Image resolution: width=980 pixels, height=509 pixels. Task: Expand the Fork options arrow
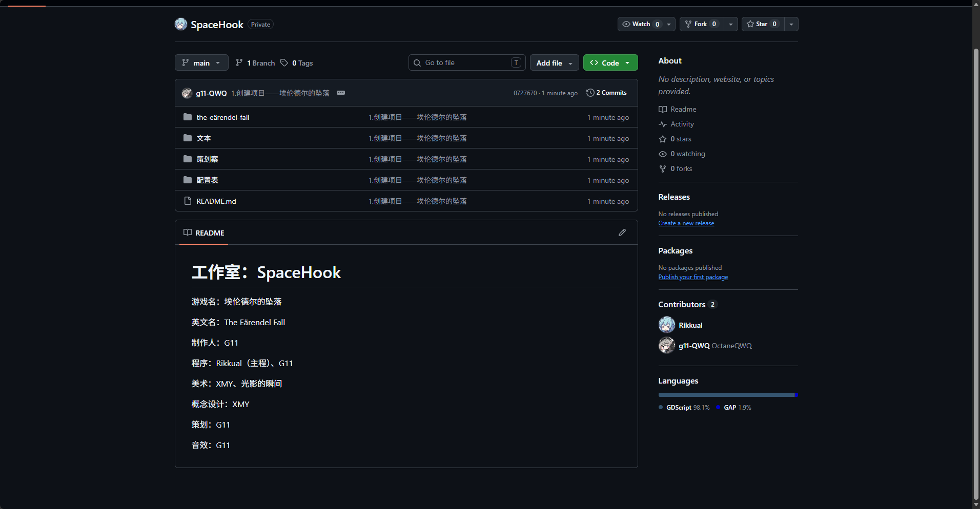click(x=731, y=24)
